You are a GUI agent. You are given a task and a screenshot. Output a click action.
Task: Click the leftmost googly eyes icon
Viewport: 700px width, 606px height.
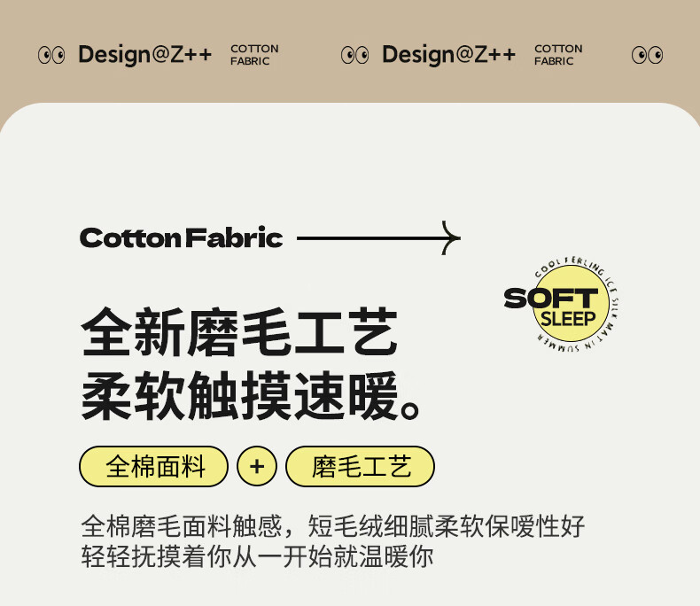(x=51, y=55)
